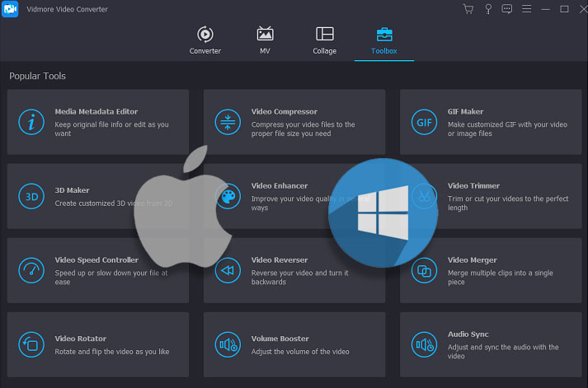588x388 pixels.
Task: Click the Video Merger icon
Action: 424,270
